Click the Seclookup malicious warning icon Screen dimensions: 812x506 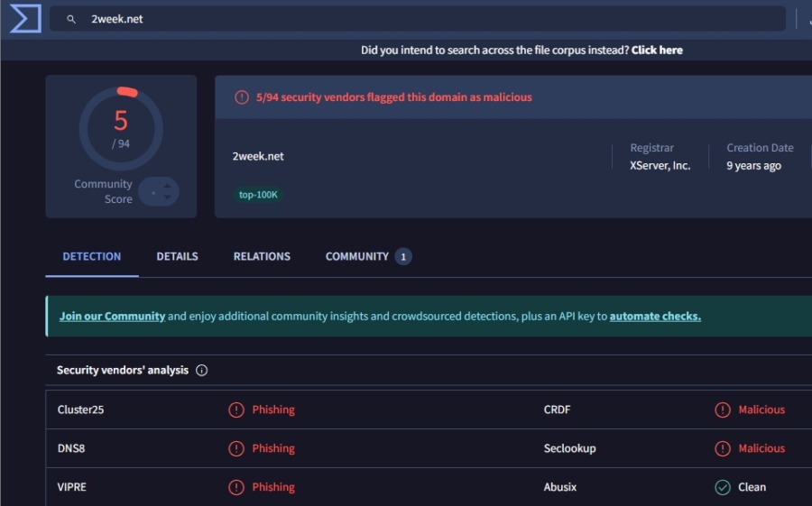pos(723,448)
